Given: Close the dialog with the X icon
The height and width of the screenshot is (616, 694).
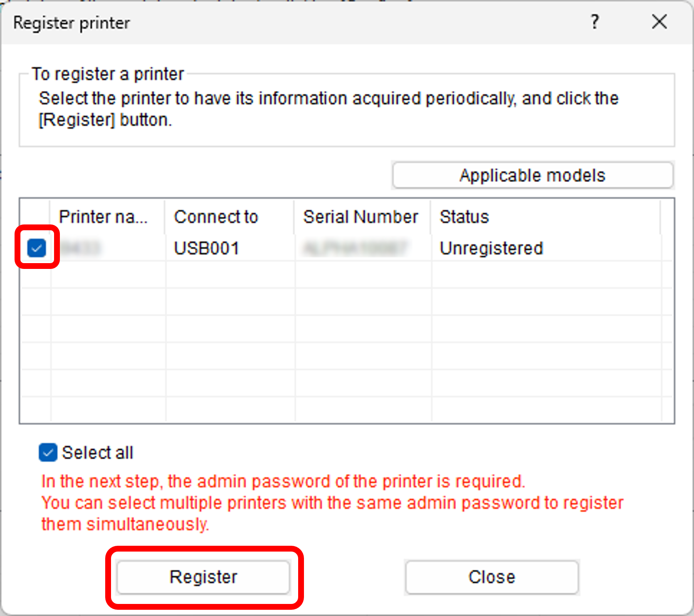Looking at the screenshot, I should click(x=659, y=22).
